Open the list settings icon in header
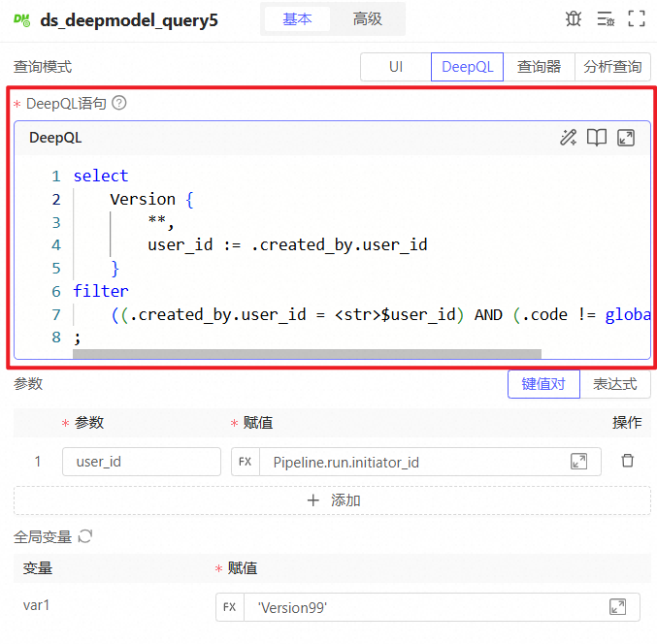The height and width of the screenshot is (644, 657). click(x=606, y=18)
